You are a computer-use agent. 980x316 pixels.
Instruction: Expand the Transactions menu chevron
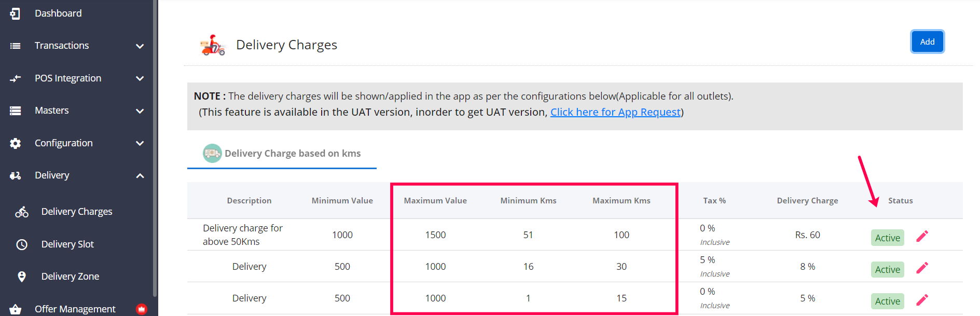coord(140,46)
